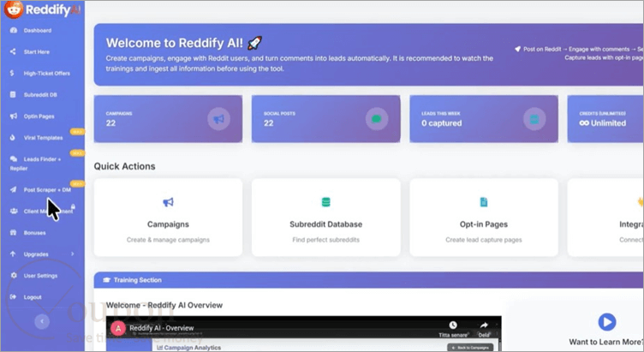Image resolution: width=644 pixels, height=352 pixels.
Task: Click the Opt-in Pages document icon
Action: (x=483, y=202)
